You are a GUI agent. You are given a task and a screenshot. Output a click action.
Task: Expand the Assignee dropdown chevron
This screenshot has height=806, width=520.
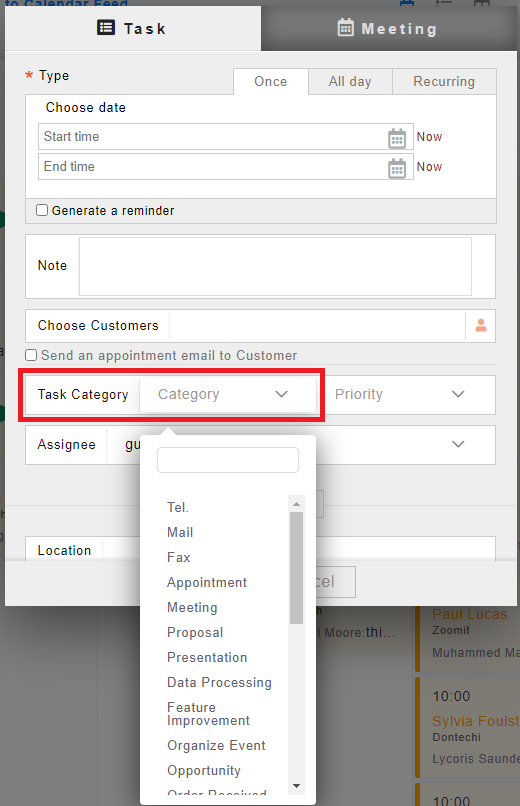click(458, 444)
